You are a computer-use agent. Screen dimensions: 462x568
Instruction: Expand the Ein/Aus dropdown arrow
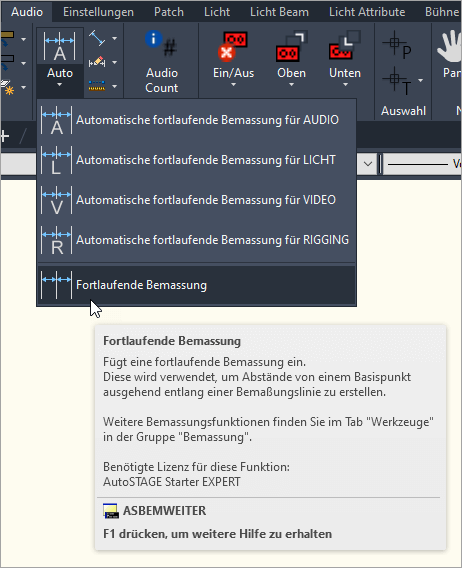click(x=233, y=85)
